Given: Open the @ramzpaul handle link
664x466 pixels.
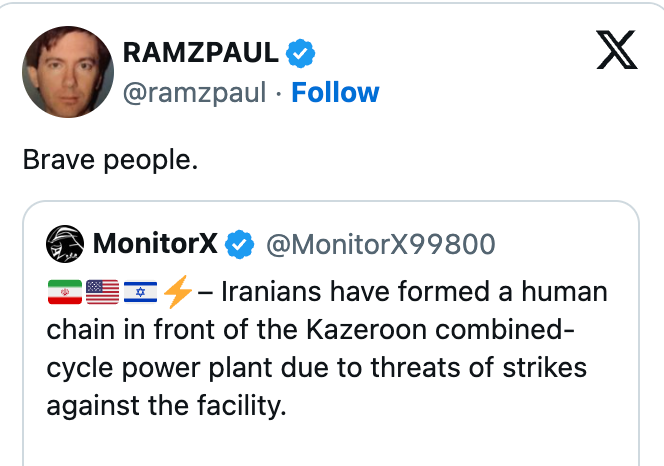Looking at the screenshot, I should (x=194, y=93).
